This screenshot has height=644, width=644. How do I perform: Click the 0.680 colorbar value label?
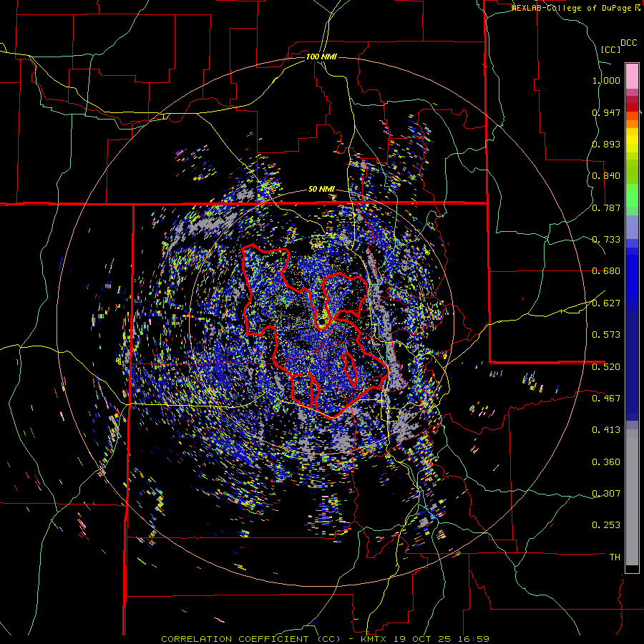pyautogui.click(x=606, y=271)
